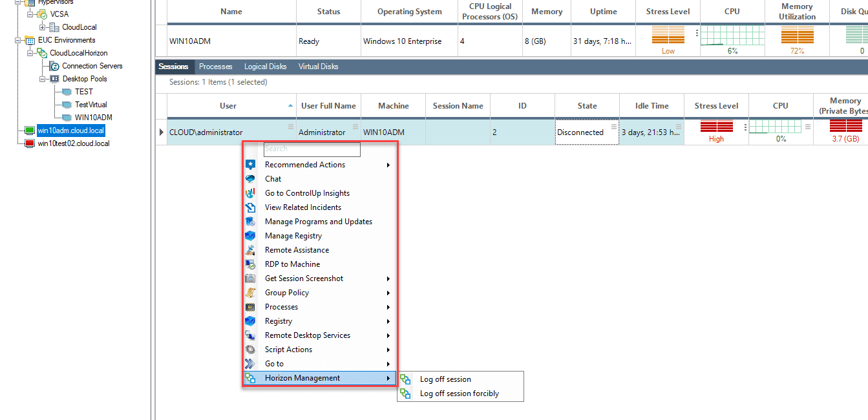Select Log off session forcibly
This screenshot has width=868, height=420.
pyautogui.click(x=459, y=394)
